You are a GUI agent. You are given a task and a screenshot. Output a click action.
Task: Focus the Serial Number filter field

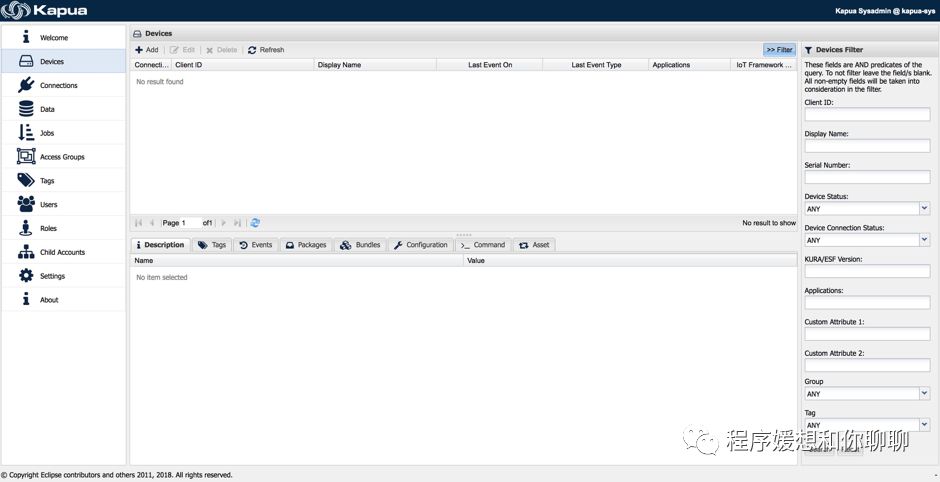tap(867, 177)
